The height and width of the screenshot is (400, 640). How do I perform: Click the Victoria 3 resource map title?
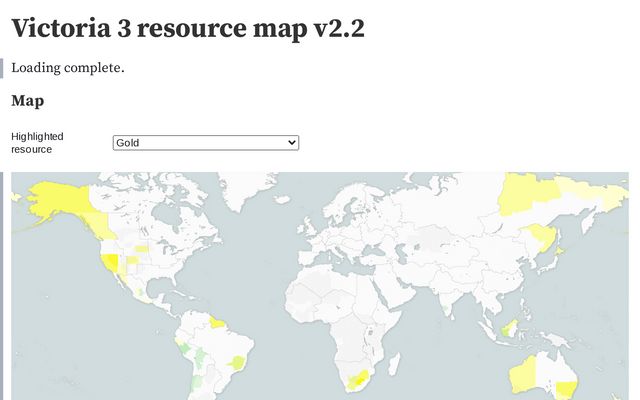tap(188, 29)
